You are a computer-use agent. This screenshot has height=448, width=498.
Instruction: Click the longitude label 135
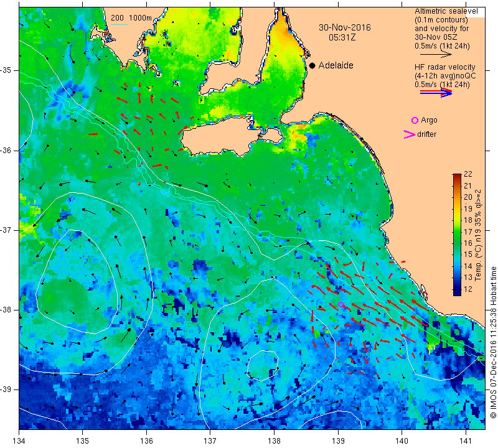83,441
